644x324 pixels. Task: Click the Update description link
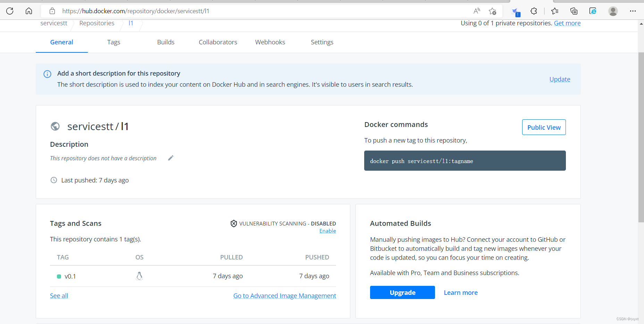[560, 79]
